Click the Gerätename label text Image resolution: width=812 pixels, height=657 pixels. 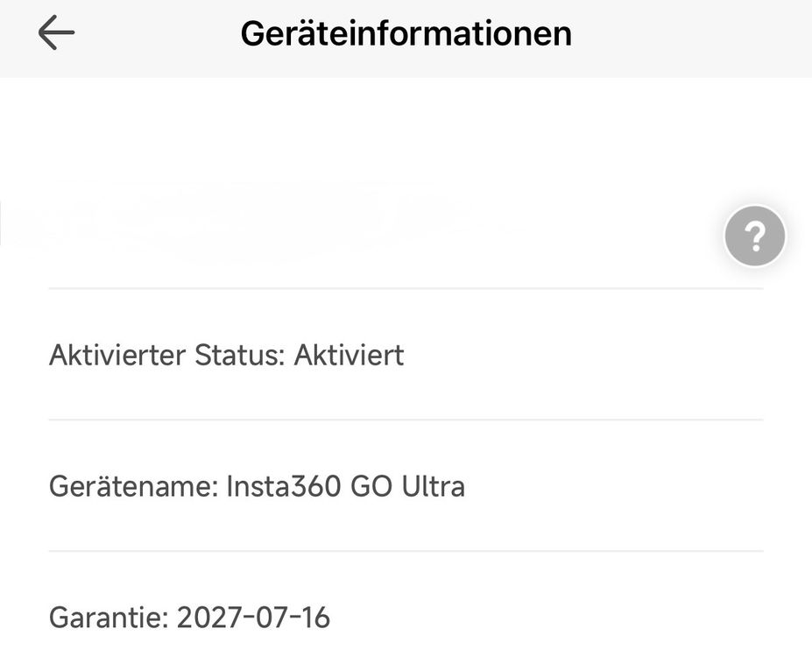point(134,487)
